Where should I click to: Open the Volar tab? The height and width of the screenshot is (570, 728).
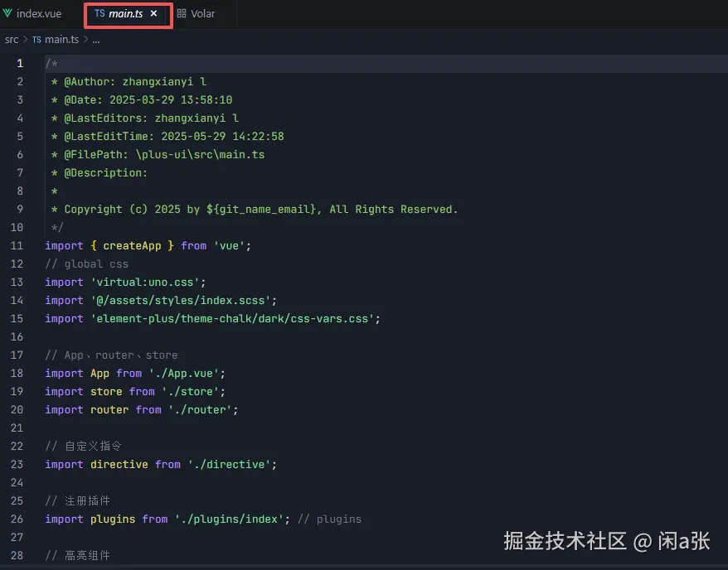[x=199, y=13]
